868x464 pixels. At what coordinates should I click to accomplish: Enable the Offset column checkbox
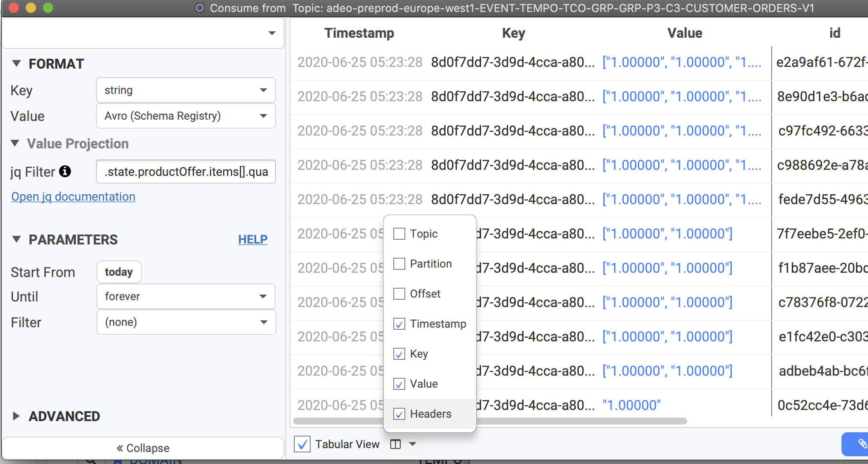tap(399, 294)
